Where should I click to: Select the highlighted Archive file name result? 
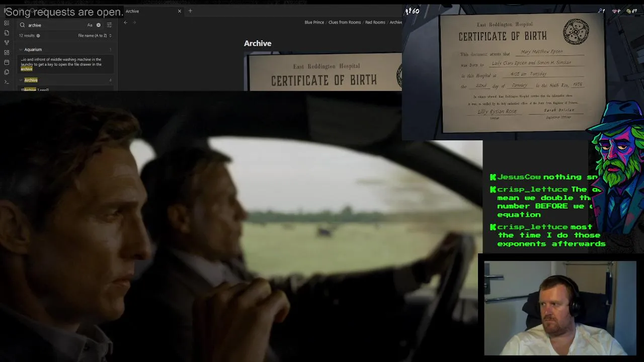(x=31, y=80)
